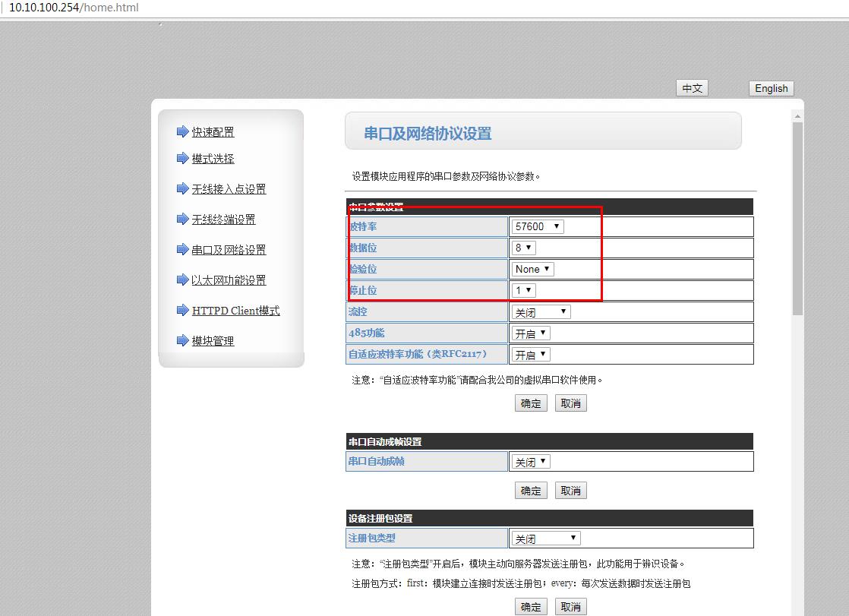The width and height of the screenshot is (849, 616).
Task: Click the page vertical scrollbar
Action: (x=797, y=219)
